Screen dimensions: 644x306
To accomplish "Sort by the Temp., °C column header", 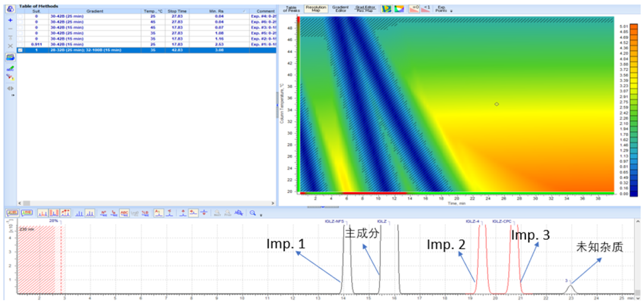I will coord(153,11).
